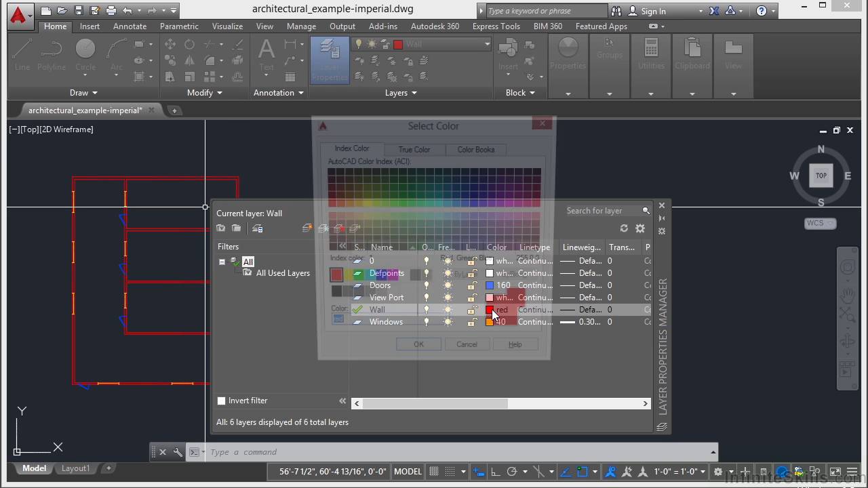Expand the Block panel dropdown
Viewport: 868px width, 488px height.
pos(520,93)
